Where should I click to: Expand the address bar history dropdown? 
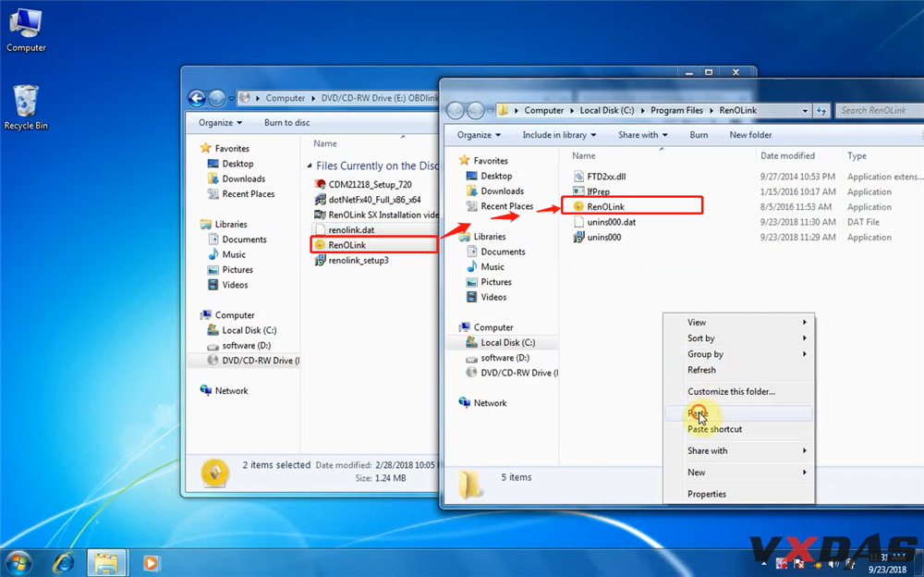pyautogui.click(x=805, y=110)
